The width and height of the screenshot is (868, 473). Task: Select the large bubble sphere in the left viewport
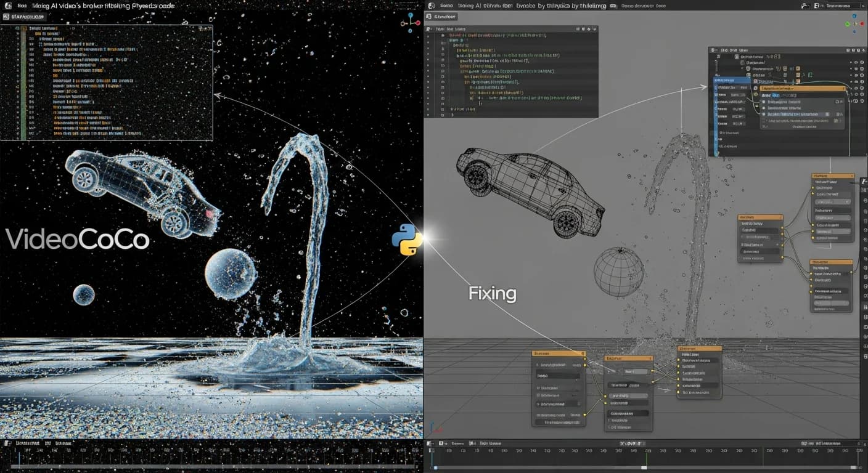(x=231, y=275)
